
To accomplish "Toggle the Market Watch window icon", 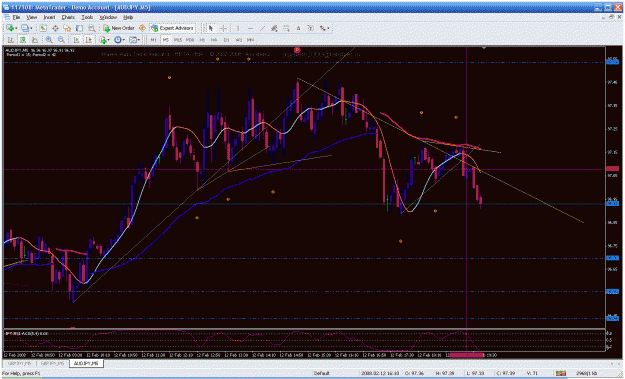I will coord(43,28).
